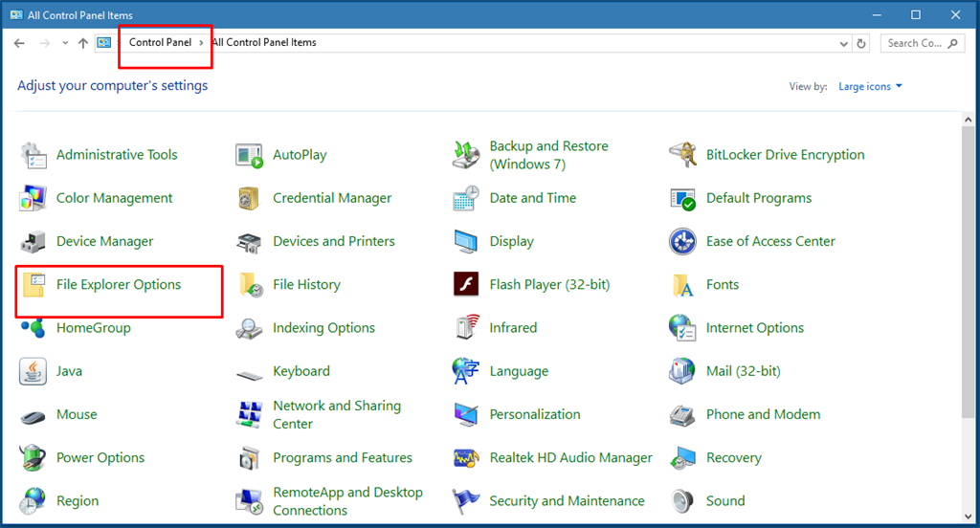
Task: Click the scrollbar down arrow
Action: pyautogui.click(x=969, y=517)
